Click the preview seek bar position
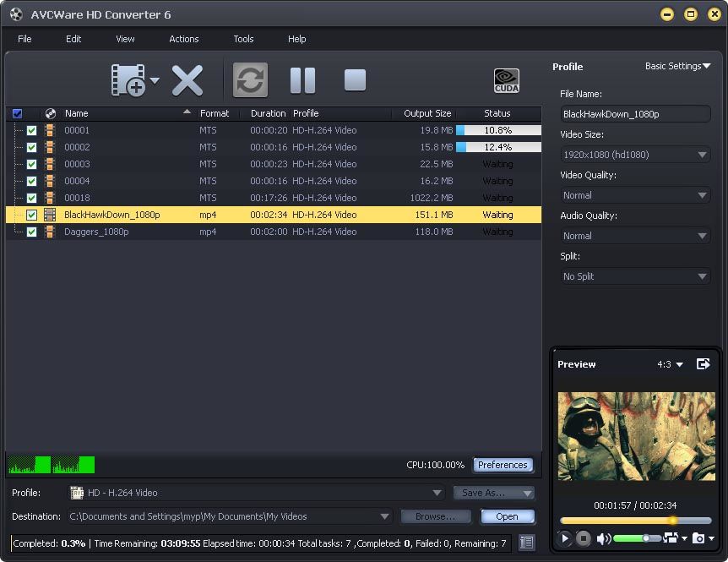This screenshot has height=562, width=728. [636, 521]
